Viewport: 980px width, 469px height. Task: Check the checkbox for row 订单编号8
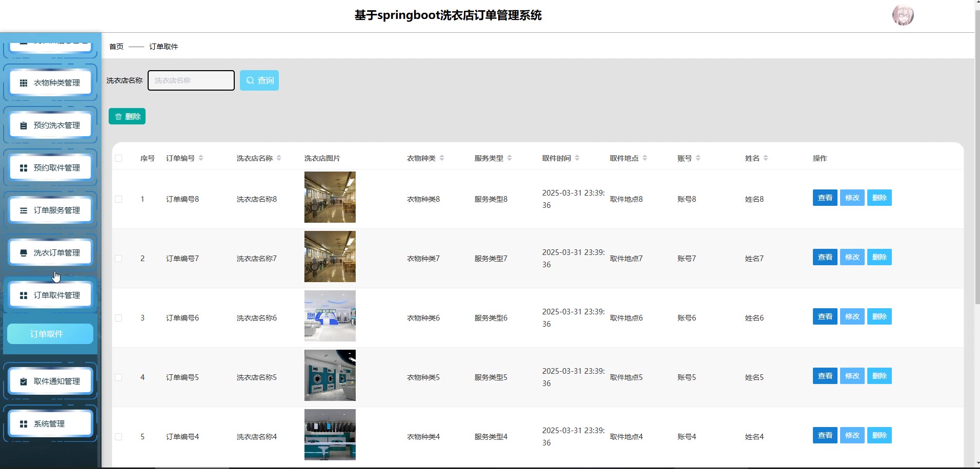click(118, 199)
